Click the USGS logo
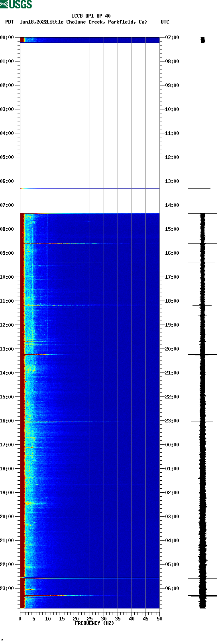Screen dimensions: 220x644 [16, 4]
